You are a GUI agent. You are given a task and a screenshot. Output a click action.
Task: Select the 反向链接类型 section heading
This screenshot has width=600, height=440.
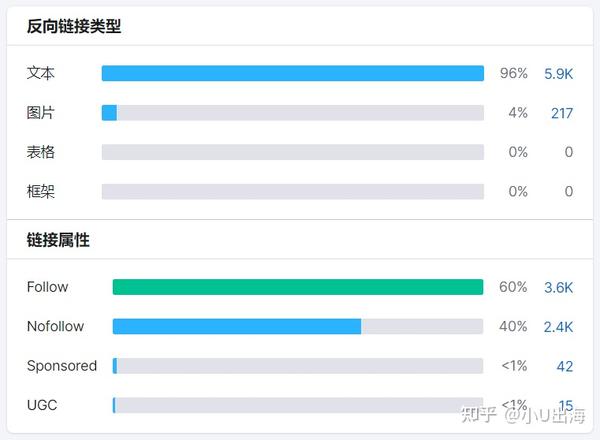click(74, 27)
